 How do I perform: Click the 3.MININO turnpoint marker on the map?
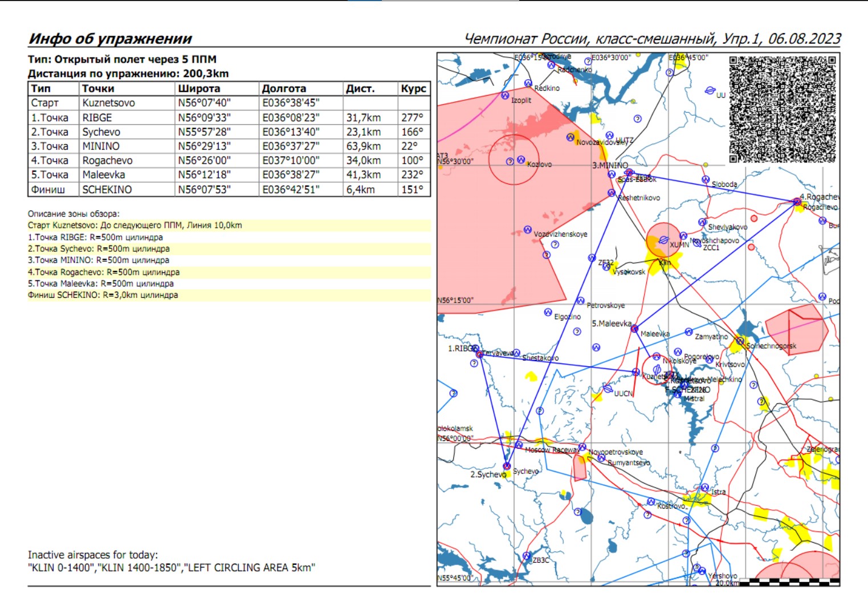click(x=629, y=172)
